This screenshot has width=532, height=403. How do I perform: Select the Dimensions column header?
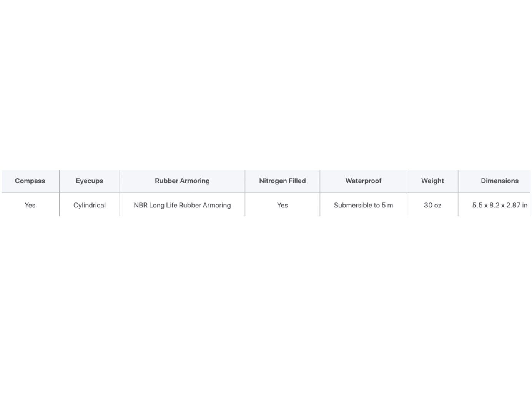point(499,181)
